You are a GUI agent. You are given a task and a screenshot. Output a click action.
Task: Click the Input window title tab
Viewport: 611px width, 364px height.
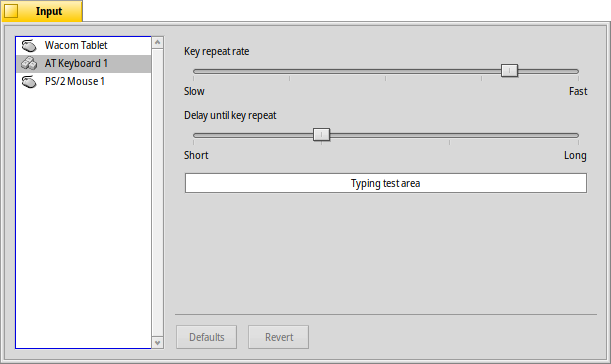41,11
